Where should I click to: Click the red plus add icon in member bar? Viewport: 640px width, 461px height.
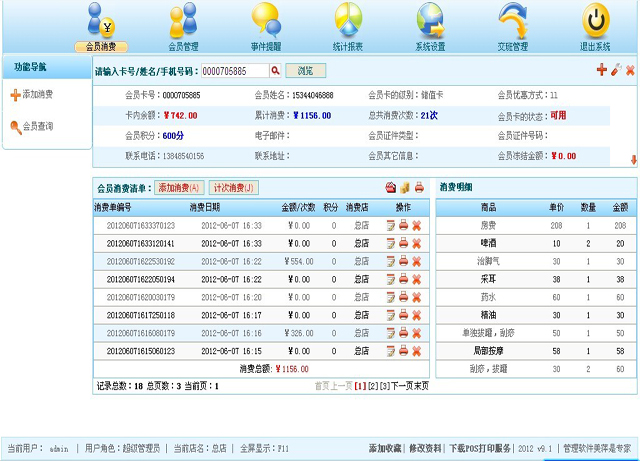[601, 70]
